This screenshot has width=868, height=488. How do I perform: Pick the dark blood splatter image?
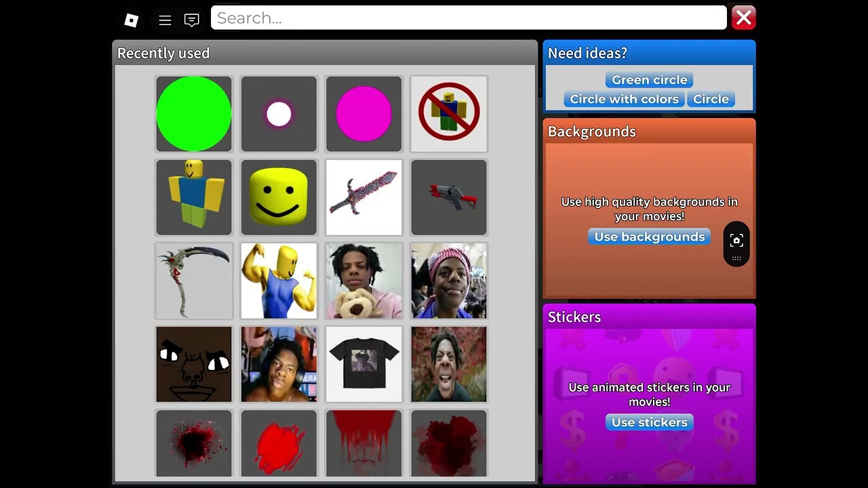click(x=194, y=443)
